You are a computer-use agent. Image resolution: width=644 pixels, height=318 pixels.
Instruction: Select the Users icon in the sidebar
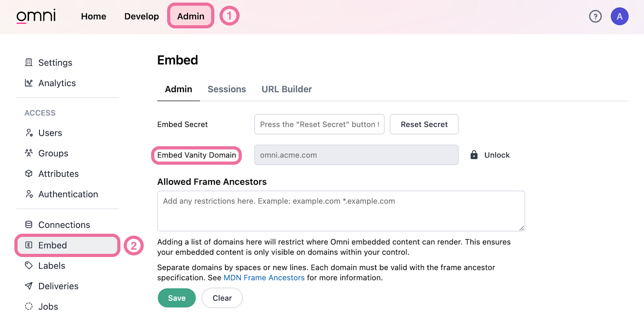pos(29,132)
